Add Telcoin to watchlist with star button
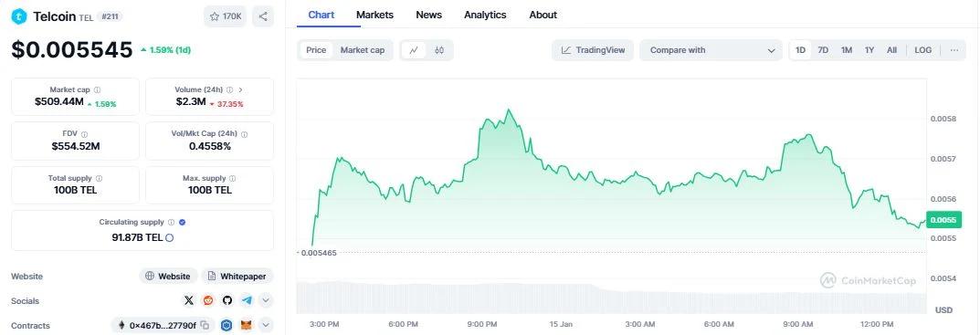Screen dimensions: 980x335 tap(225, 16)
